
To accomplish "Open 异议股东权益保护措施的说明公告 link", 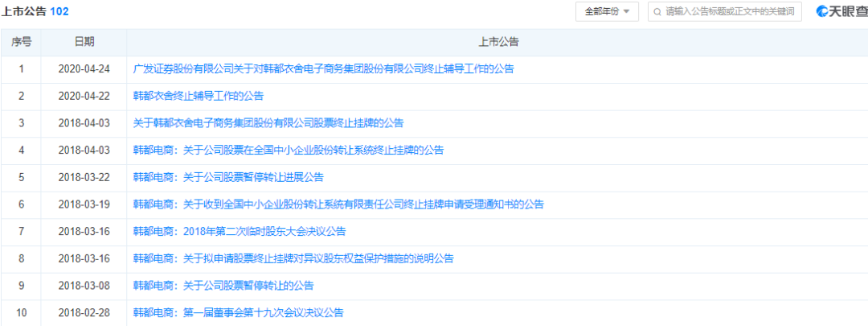I will (293, 258).
